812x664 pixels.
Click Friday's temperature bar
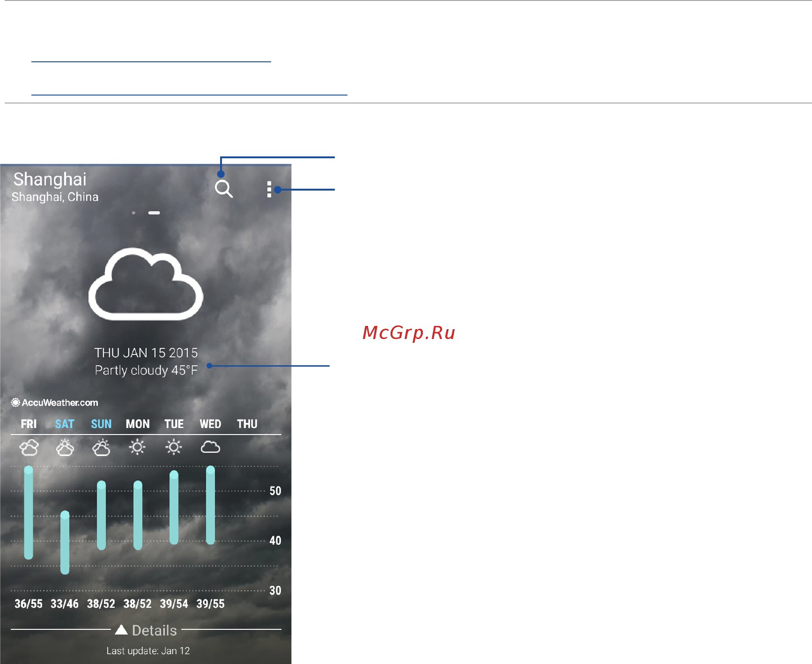(x=29, y=513)
